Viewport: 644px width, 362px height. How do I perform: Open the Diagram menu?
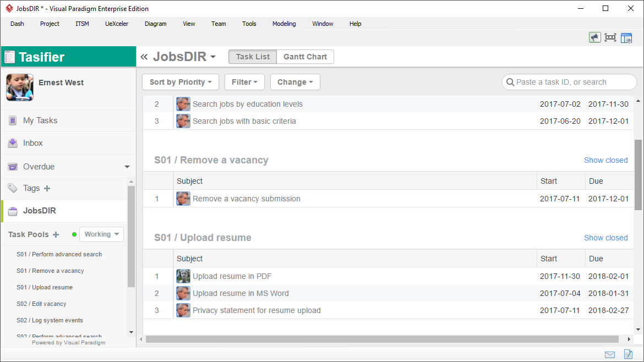[x=156, y=24]
